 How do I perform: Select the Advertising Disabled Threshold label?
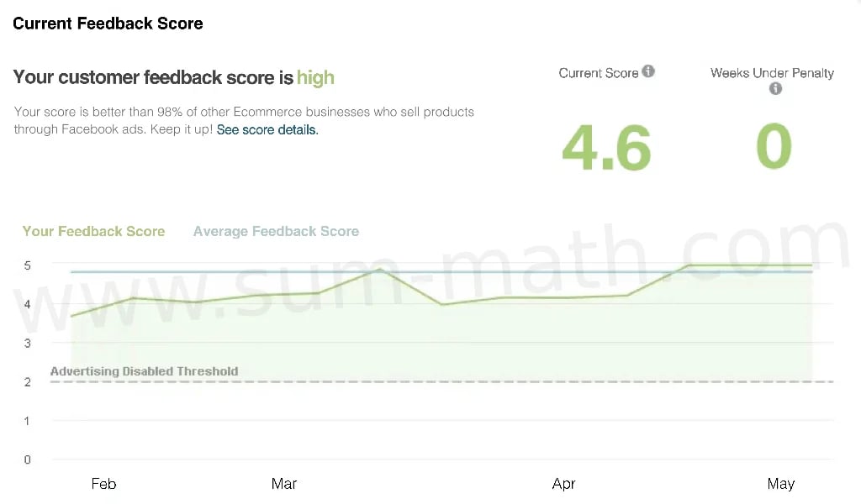pyautogui.click(x=144, y=371)
